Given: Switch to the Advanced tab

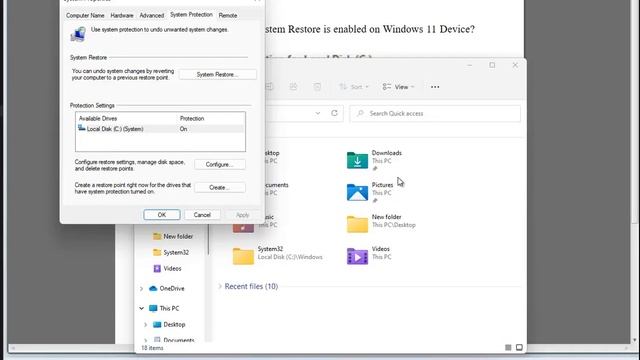Looking at the screenshot, I should (x=151, y=15).
